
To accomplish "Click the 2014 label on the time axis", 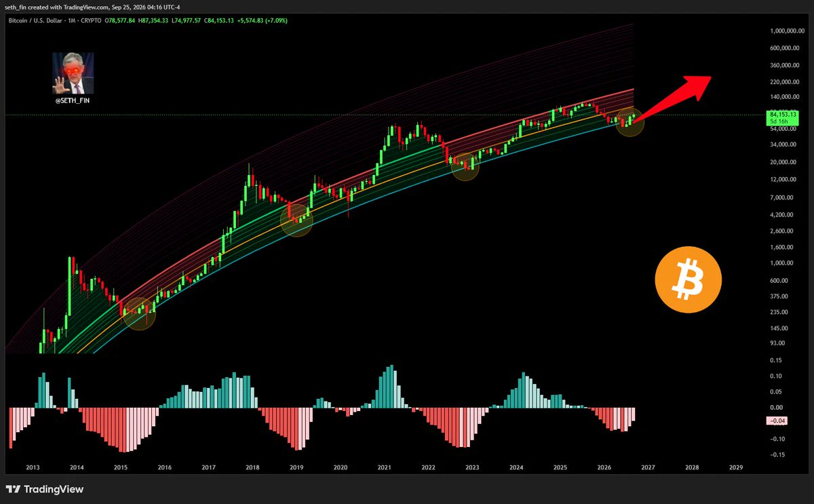I will point(77,468).
